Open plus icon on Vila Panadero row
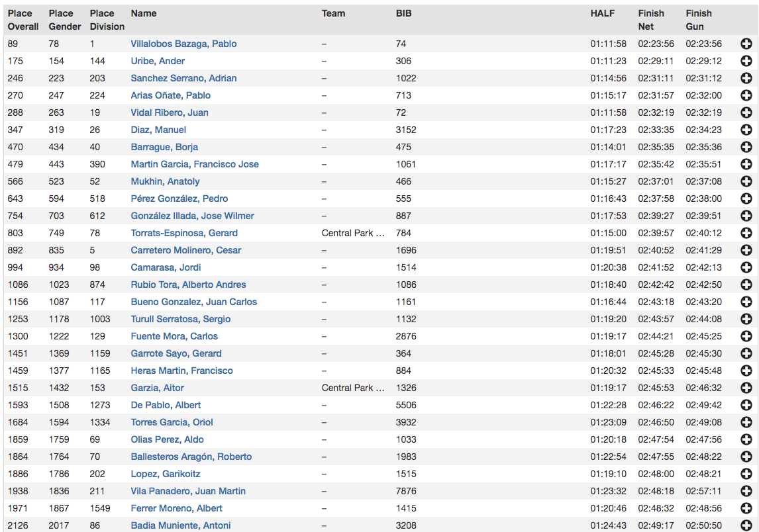 pos(746,491)
